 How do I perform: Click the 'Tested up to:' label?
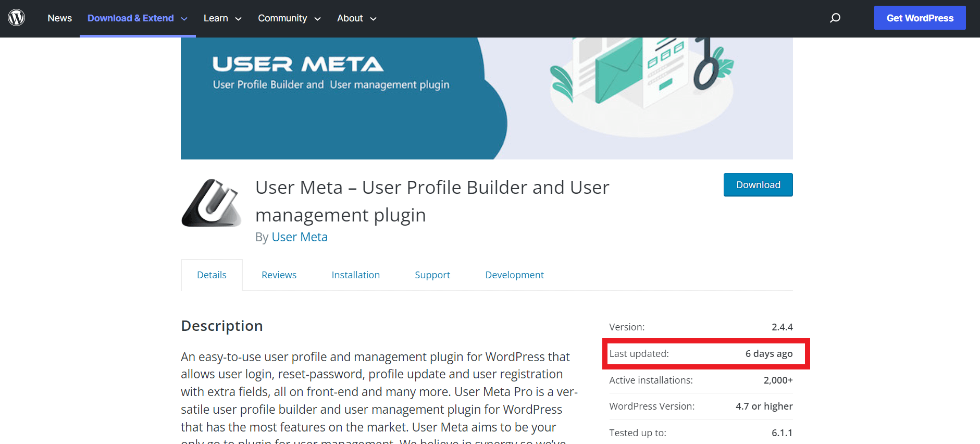point(638,433)
